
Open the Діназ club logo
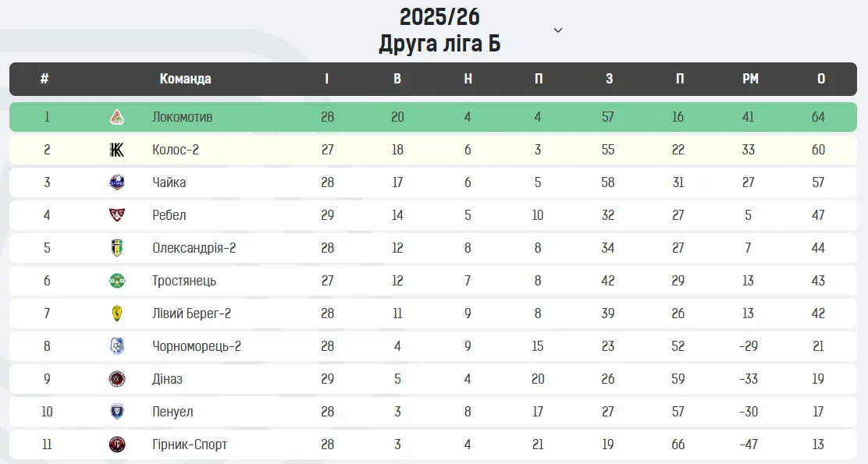click(117, 379)
